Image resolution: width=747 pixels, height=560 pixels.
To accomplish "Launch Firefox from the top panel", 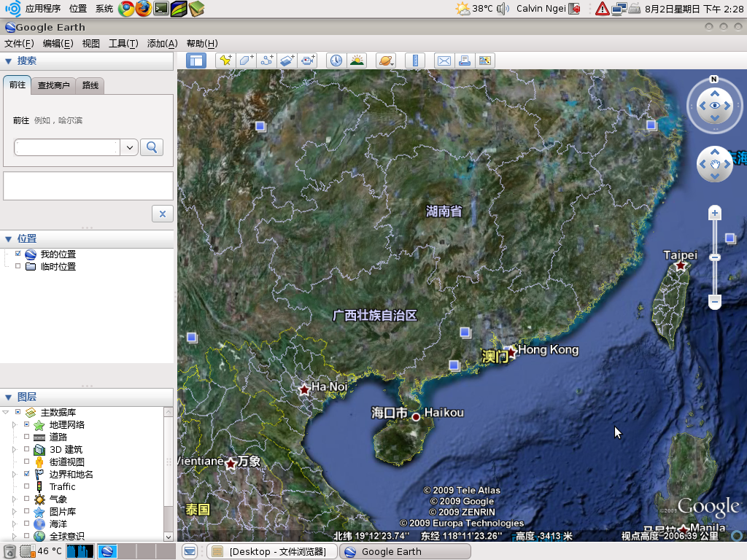I will [x=144, y=9].
